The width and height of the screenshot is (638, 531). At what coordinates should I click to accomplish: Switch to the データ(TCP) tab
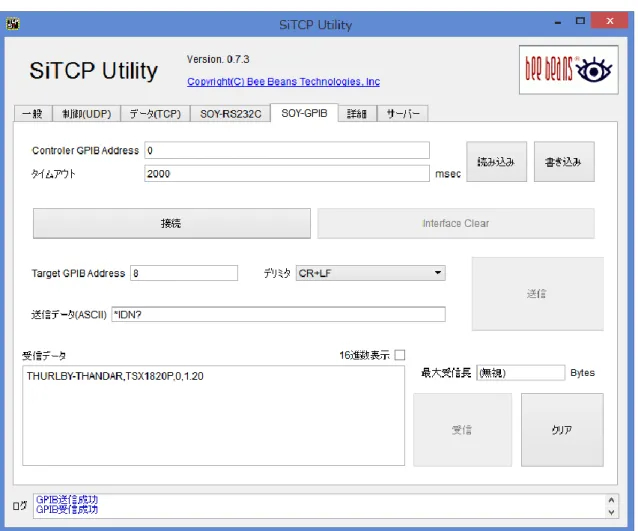(155, 114)
